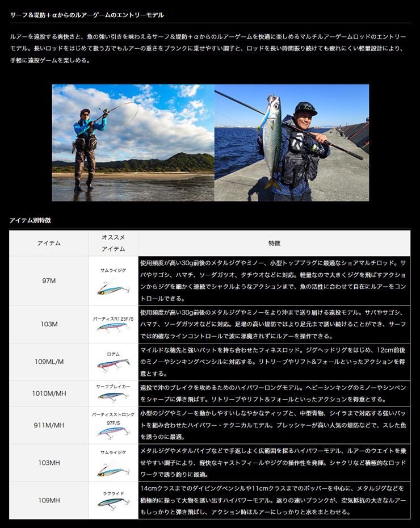The image size is (420, 528).
Task: Click the アイテム別特徴 section heading
Action: pos(30,220)
